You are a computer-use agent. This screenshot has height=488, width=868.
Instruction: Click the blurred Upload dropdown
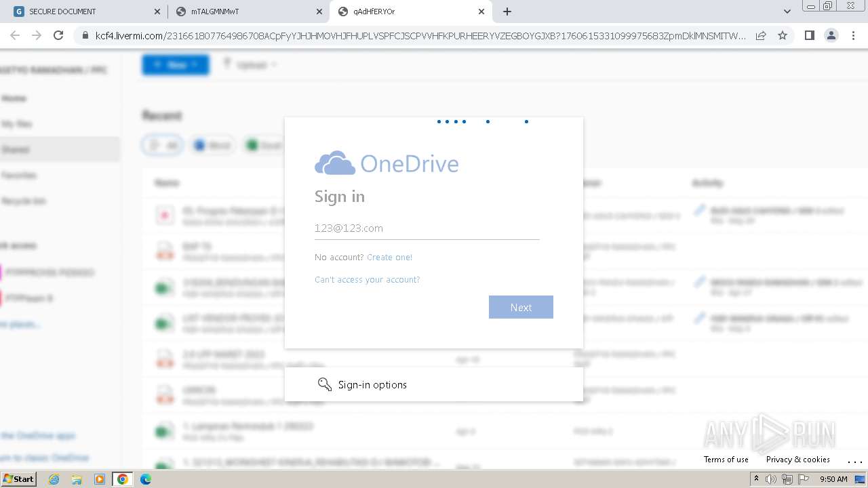click(x=251, y=65)
